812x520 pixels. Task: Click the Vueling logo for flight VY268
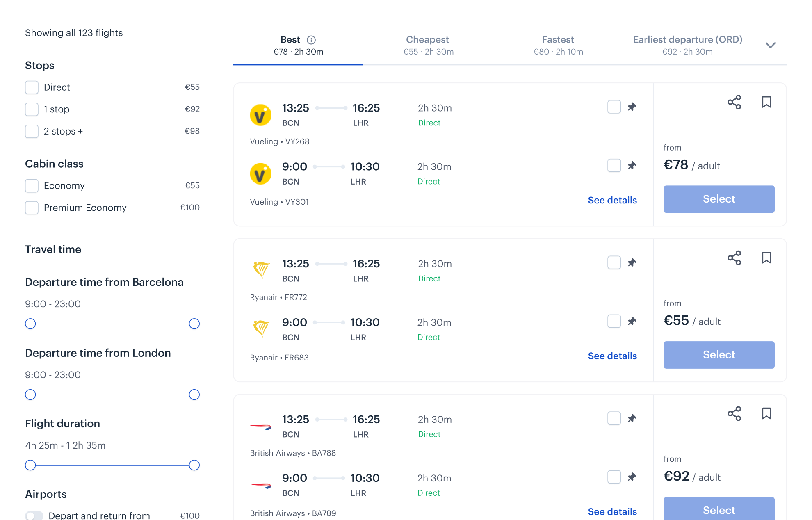coord(260,115)
